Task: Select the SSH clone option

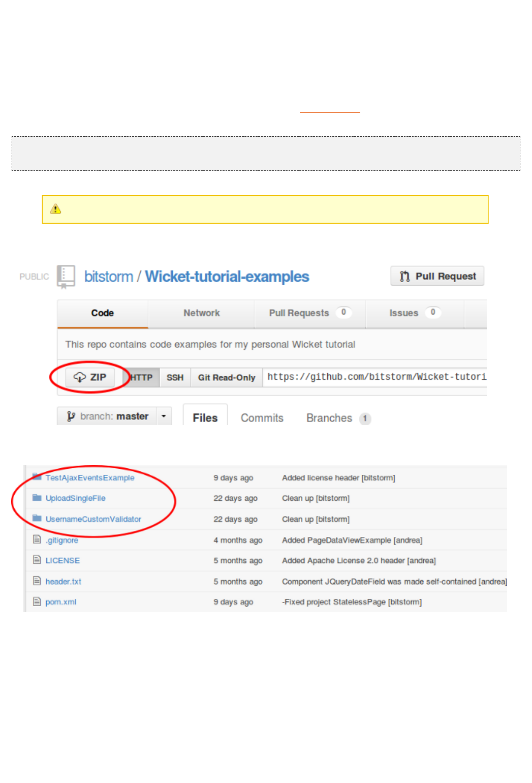Action: (175, 377)
